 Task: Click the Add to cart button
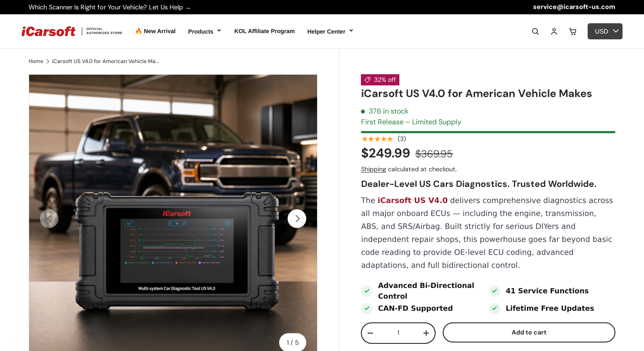tap(529, 332)
